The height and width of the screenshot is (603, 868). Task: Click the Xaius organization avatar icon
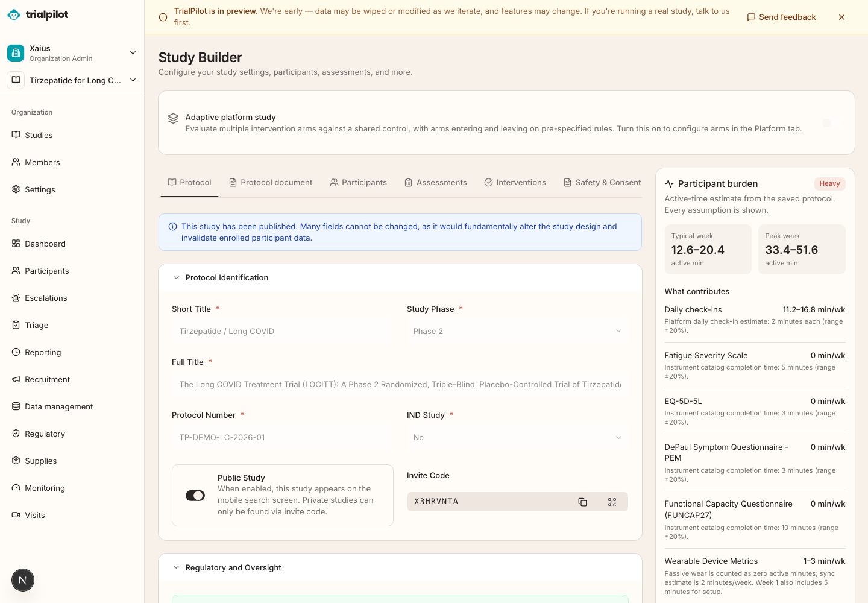click(16, 53)
